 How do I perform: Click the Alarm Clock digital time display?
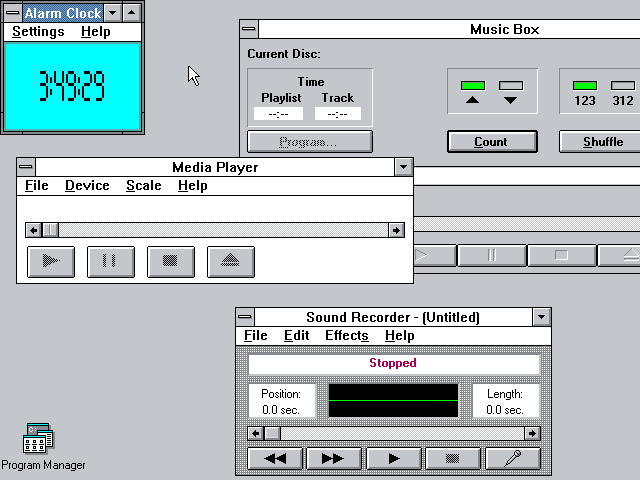(72, 86)
